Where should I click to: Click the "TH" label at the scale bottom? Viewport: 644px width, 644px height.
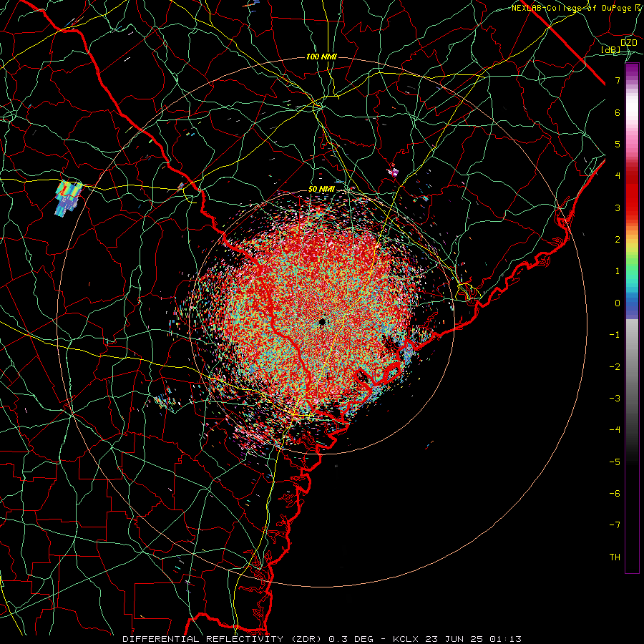(x=615, y=557)
